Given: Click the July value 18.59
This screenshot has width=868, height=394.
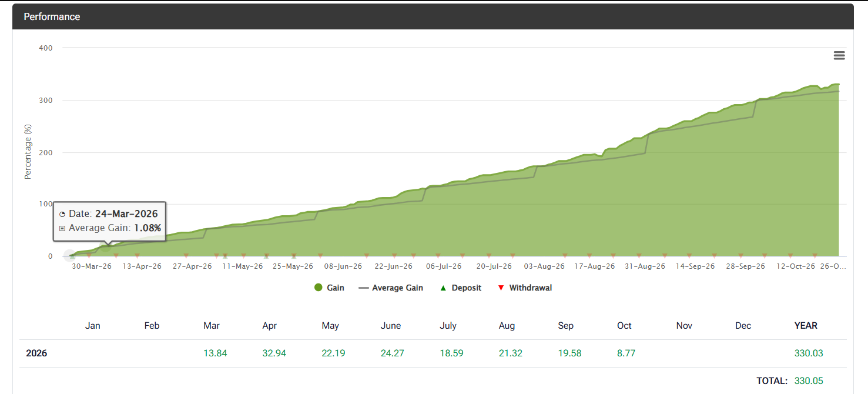Looking at the screenshot, I should (451, 353).
